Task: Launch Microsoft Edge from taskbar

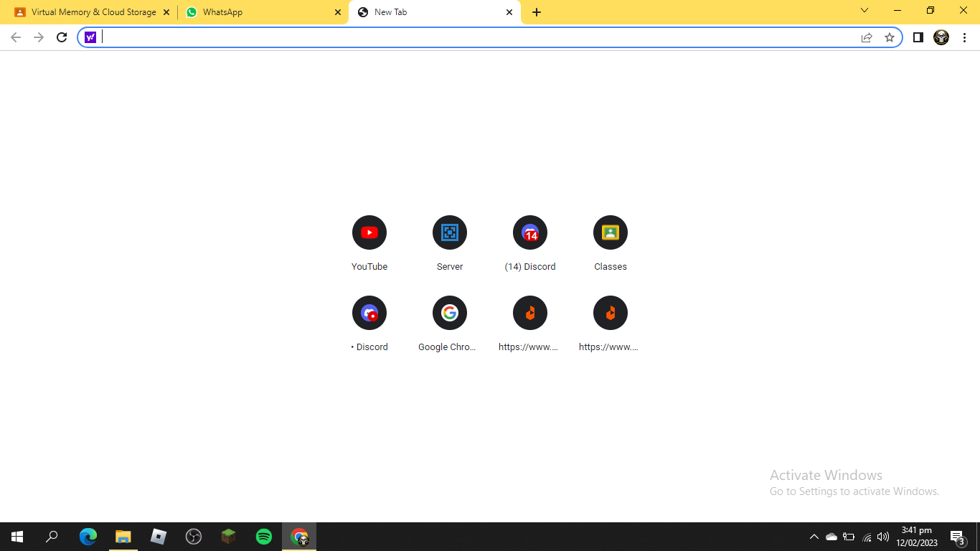Action: [x=88, y=537]
